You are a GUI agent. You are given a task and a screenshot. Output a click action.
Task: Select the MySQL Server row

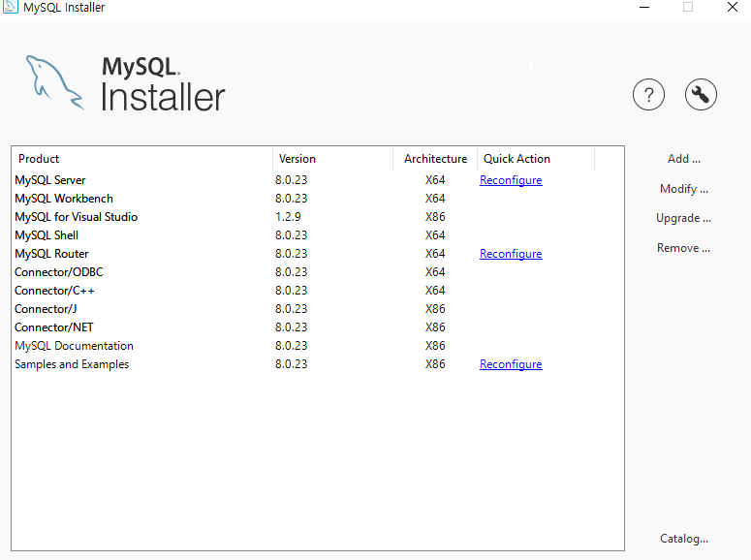pos(318,180)
